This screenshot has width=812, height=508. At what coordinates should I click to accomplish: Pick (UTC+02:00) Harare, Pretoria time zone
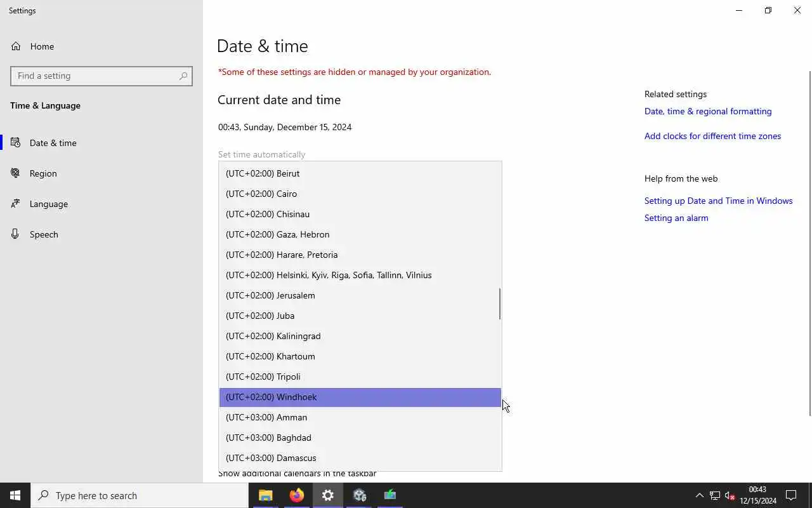[x=360, y=255]
